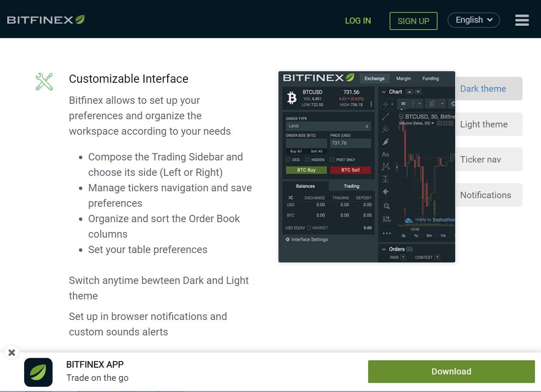Click the red BTC Sell button
The height and width of the screenshot is (392, 541).
[x=351, y=170]
